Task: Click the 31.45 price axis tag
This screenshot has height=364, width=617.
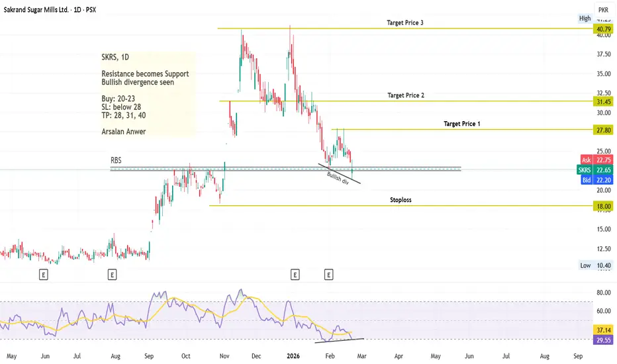Action: (603, 102)
